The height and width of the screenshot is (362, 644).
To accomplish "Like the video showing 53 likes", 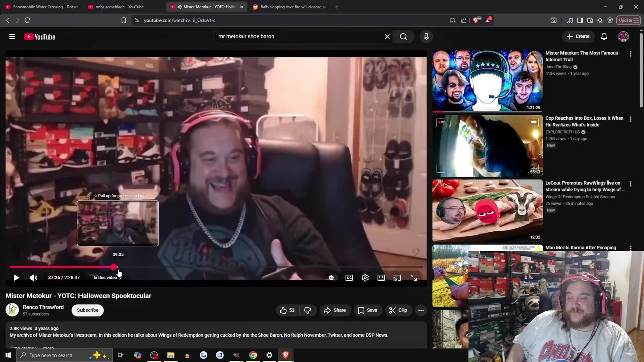I will click(287, 310).
